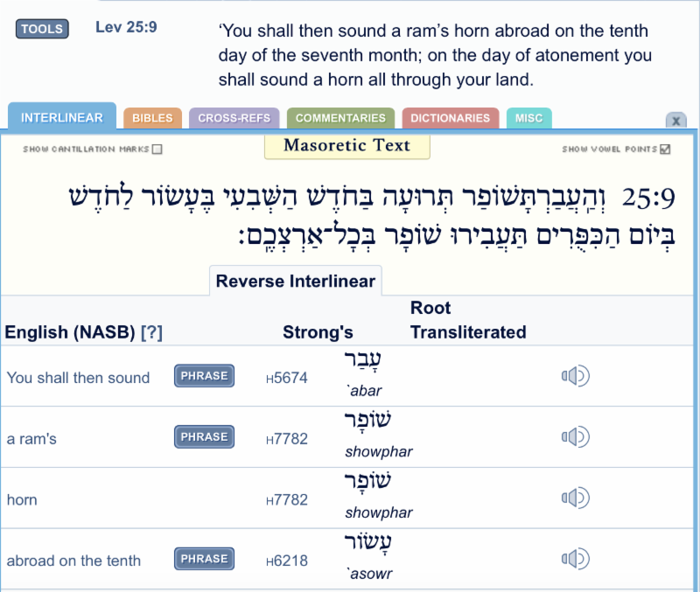This screenshot has width=700, height=592.
Task: Expand phrase for 'You shall then sound'
Action: coord(205,376)
